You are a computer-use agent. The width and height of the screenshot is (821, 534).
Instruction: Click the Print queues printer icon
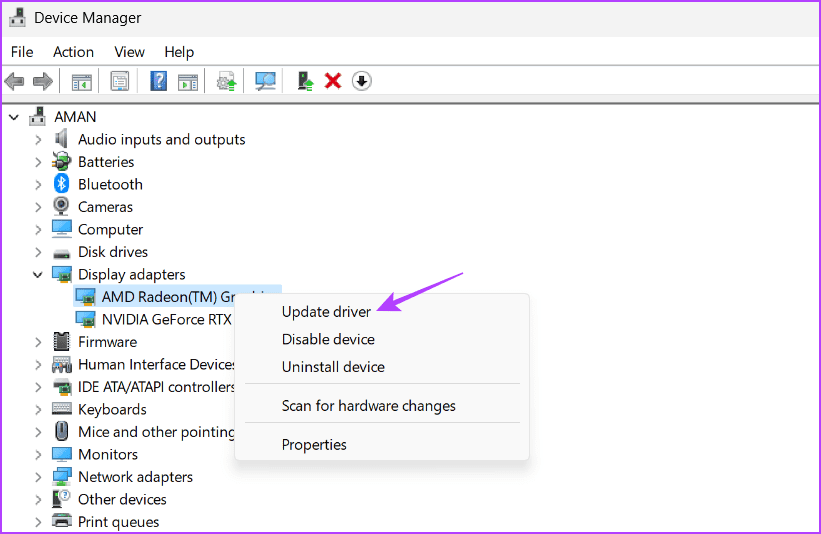pos(62,521)
